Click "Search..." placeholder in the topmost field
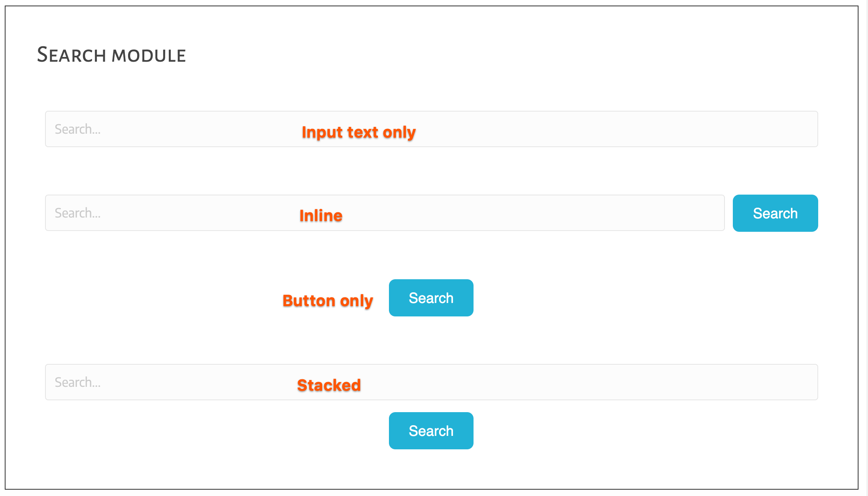The height and width of the screenshot is (496, 868). pyautogui.click(x=77, y=129)
